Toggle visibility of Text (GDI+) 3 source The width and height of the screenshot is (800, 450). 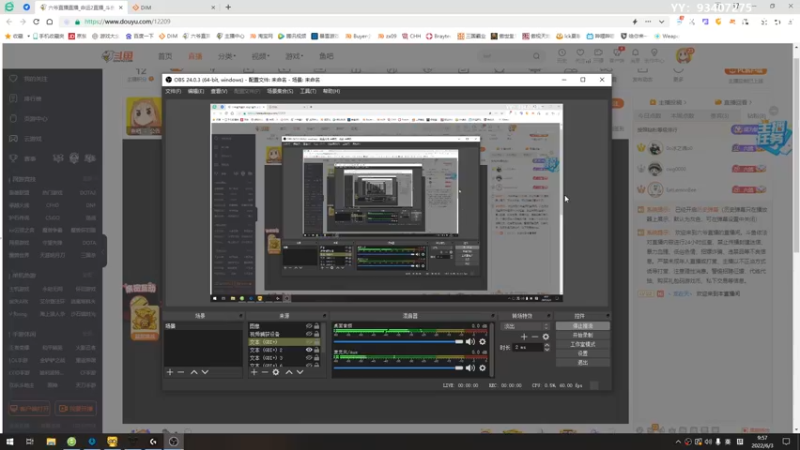coord(309,358)
